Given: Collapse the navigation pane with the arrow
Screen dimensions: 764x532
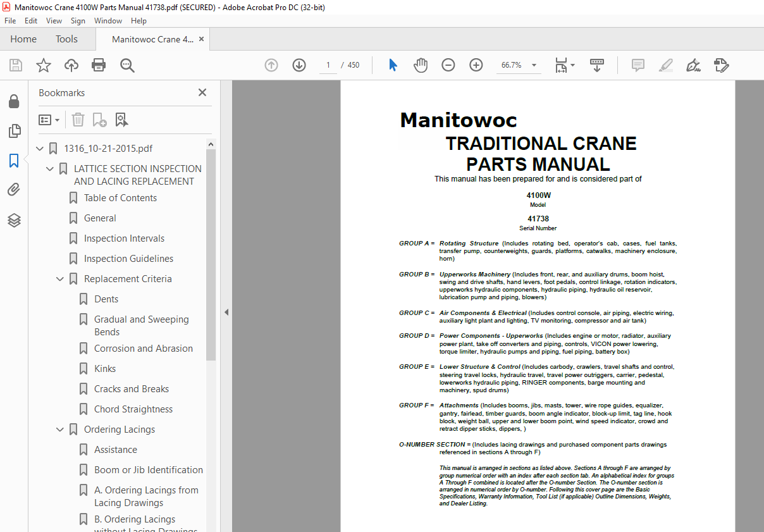Looking at the screenshot, I should 226,312.
